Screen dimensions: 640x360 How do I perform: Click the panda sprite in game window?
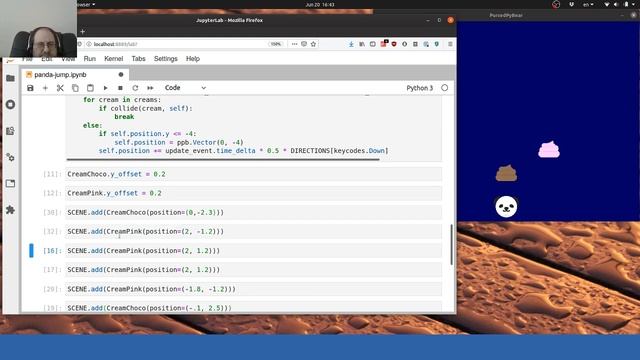point(507,207)
